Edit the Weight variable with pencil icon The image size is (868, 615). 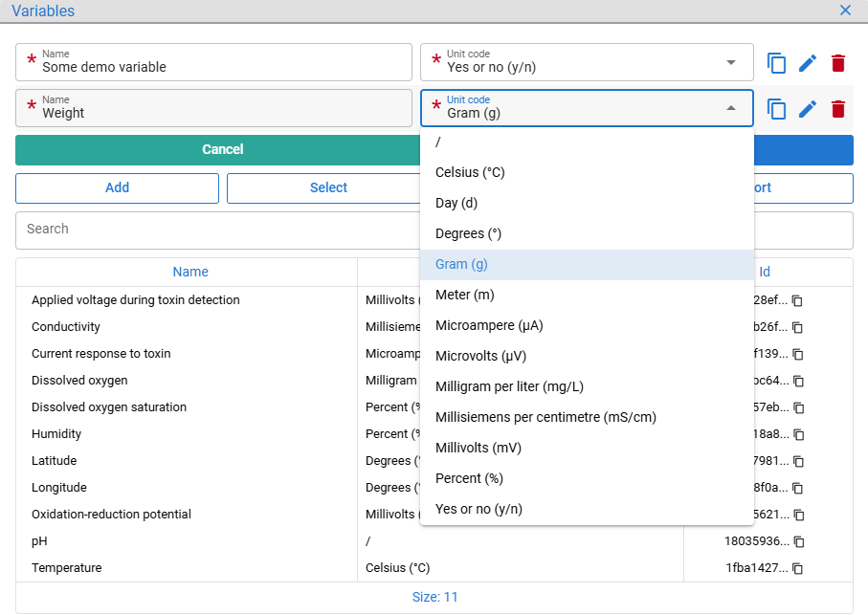808,109
